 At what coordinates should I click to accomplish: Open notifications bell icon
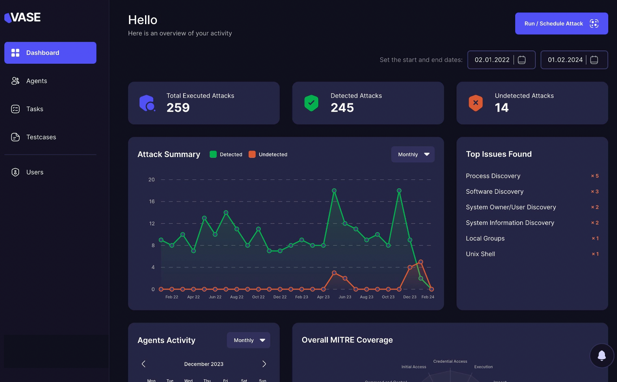click(602, 355)
